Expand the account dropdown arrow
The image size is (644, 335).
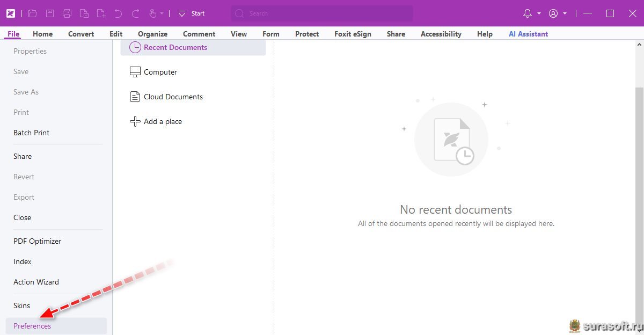tap(565, 14)
